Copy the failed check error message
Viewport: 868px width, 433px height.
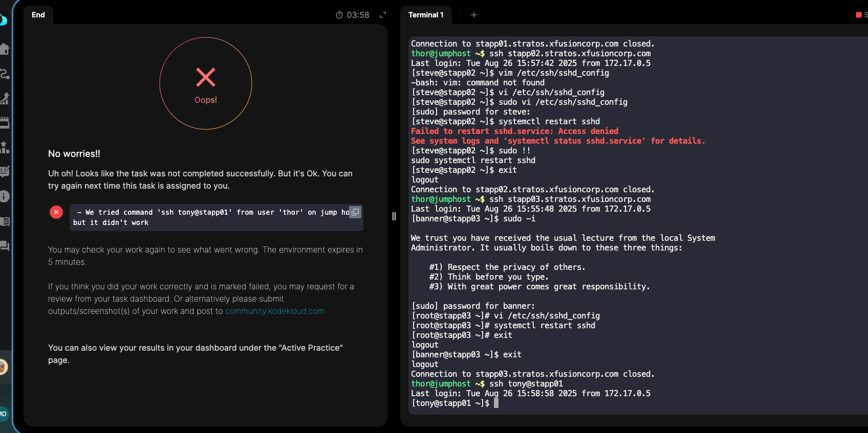[x=355, y=212]
